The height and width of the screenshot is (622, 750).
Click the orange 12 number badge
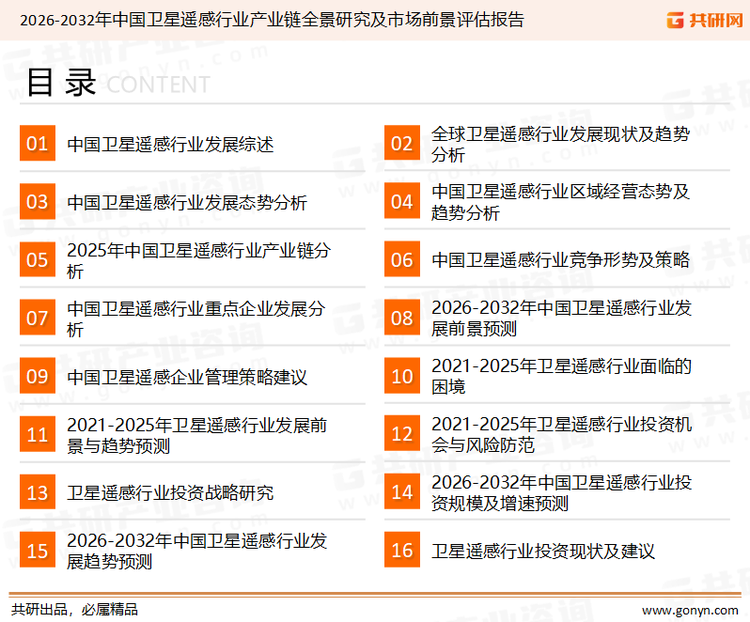pos(402,433)
